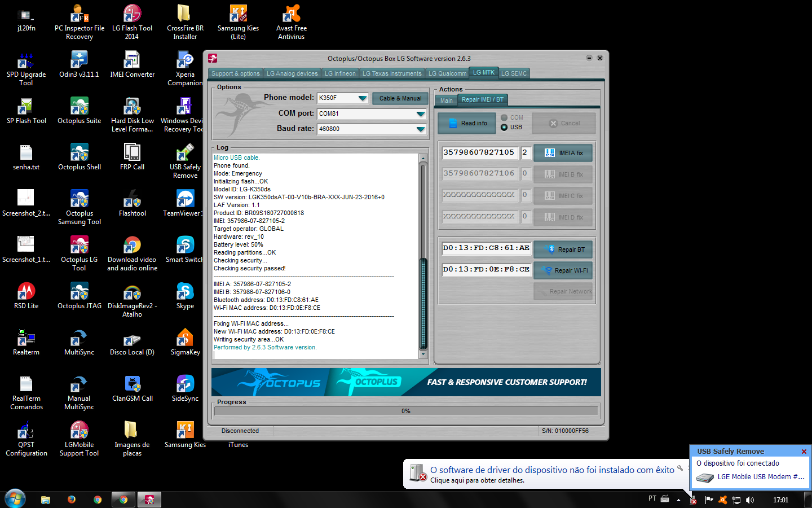Click LGE Mobile USB Modem device entry
Image resolution: width=812 pixels, height=508 pixels.
[x=751, y=477]
